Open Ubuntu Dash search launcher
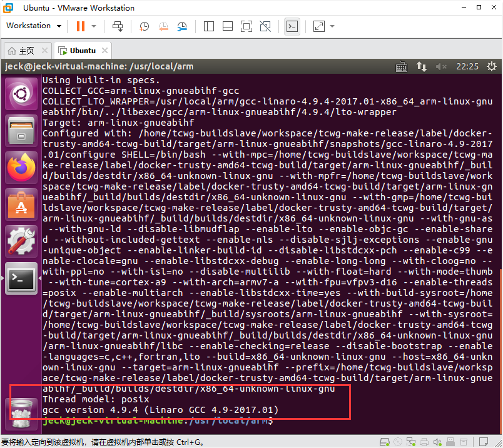 click(x=21, y=94)
